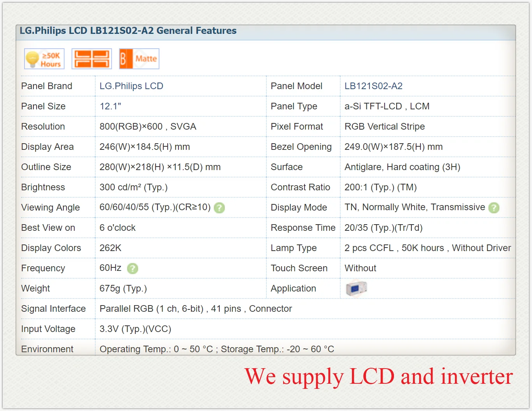
Task: Click the Input Voltage 3.3V value
Action: (x=135, y=329)
